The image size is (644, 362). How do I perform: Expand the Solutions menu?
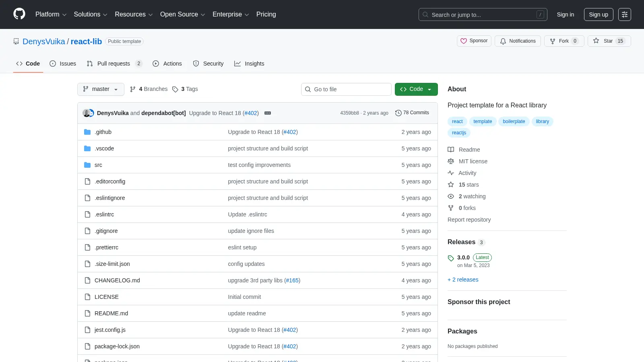(x=91, y=14)
